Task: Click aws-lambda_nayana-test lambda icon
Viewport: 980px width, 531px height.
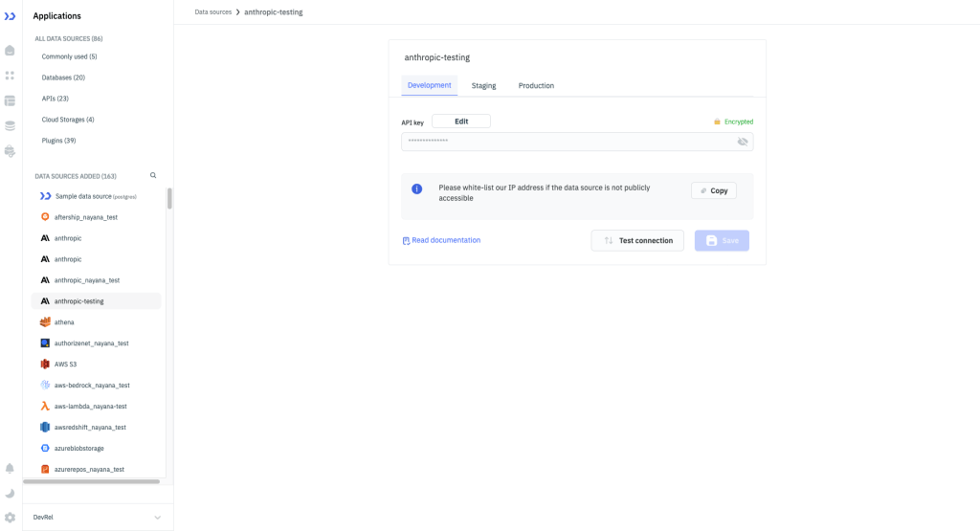Action: pos(45,406)
